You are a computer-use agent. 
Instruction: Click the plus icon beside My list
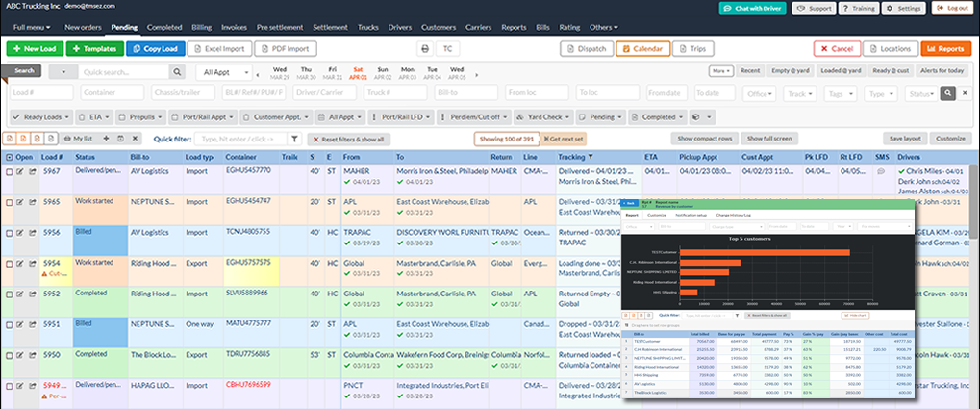tap(106, 139)
